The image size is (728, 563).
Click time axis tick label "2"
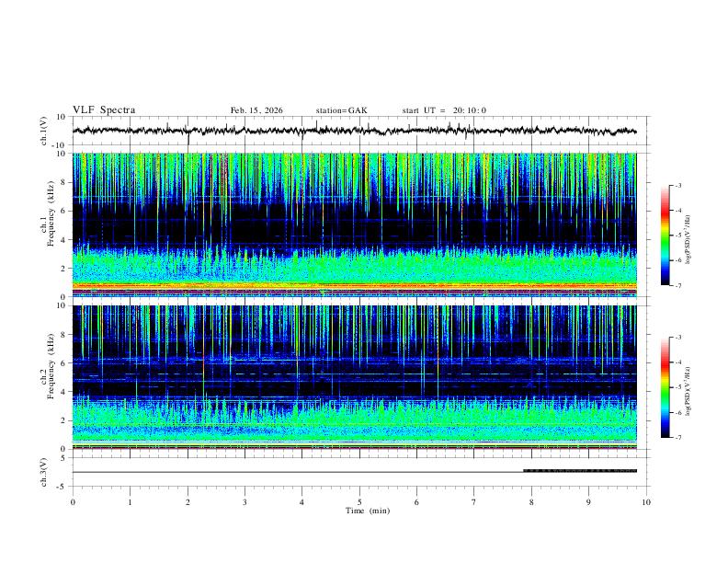(188, 502)
